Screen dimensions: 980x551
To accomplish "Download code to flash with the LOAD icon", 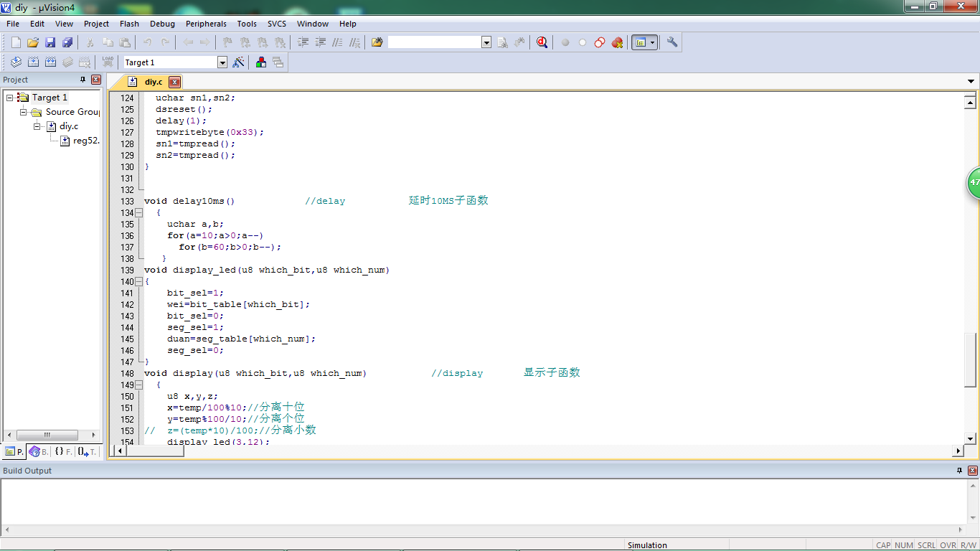I will (x=108, y=62).
